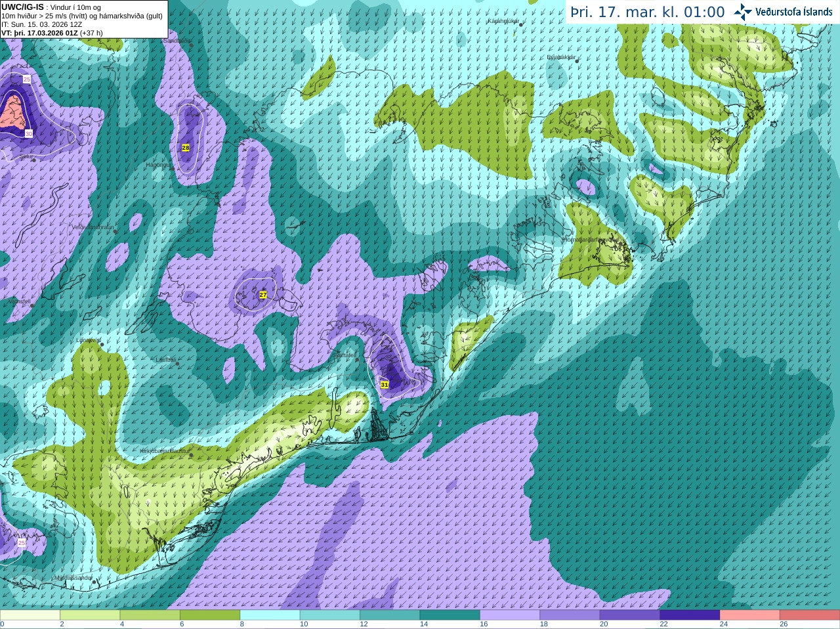
Task: Click the legend tick value 24
Action: tap(724, 624)
